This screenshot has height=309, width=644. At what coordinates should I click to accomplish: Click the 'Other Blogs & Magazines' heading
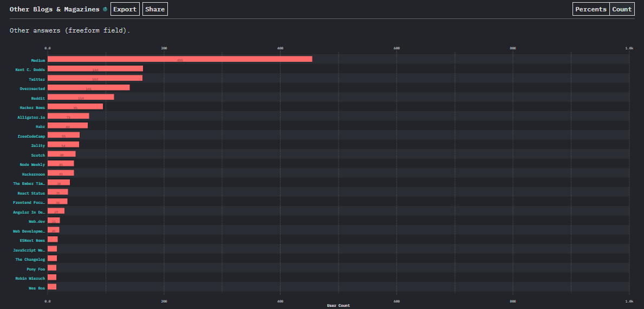tap(55, 9)
